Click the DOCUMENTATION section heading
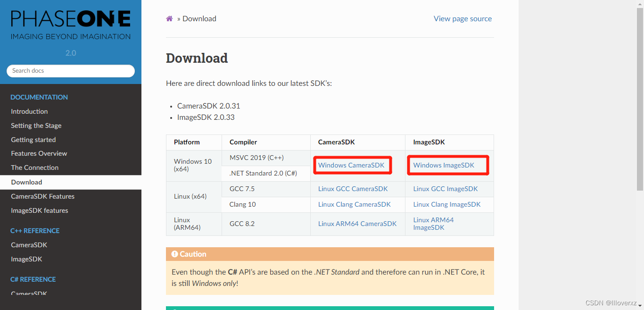The width and height of the screenshot is (644, 310). (39, 97)
